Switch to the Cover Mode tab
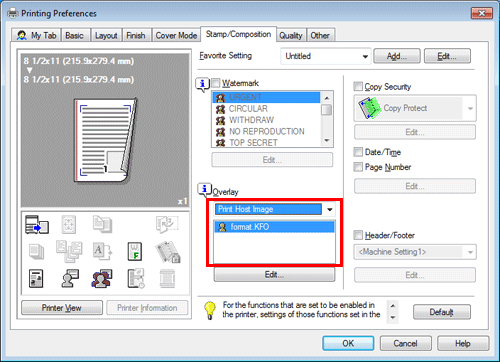The width and height of the screenshot is (500, 362). [x=176, y=35]
